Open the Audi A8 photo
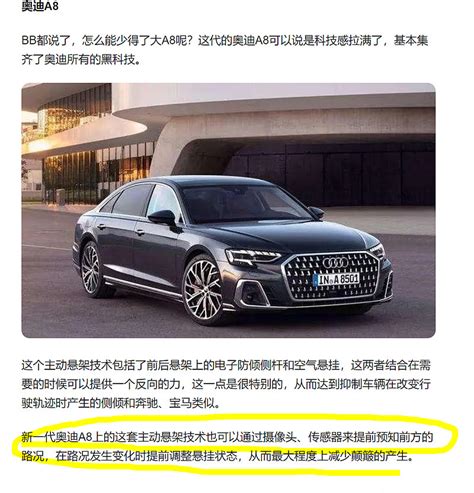 [x=228, y=210]
